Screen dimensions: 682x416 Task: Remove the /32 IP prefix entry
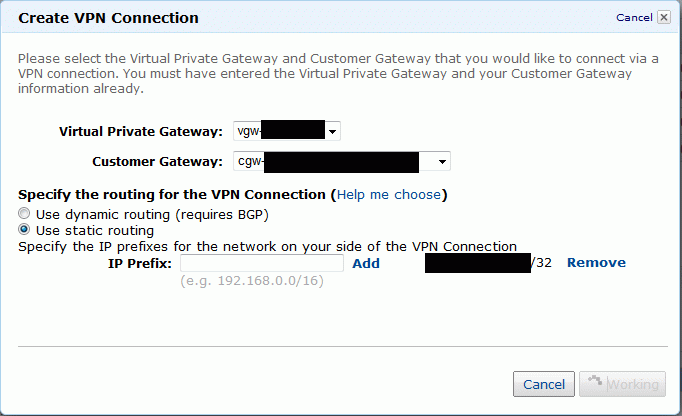[596, 262]
